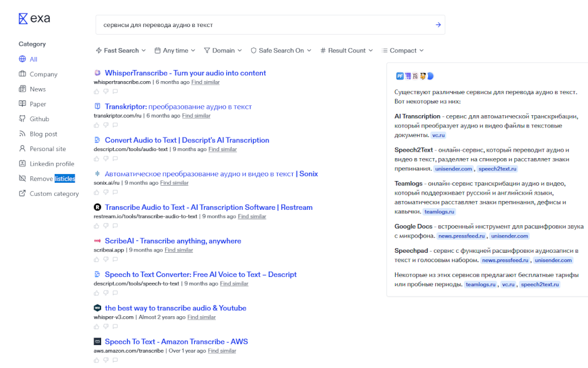Open unisender.com citation under Speechpad

click(x=553, y=260)
